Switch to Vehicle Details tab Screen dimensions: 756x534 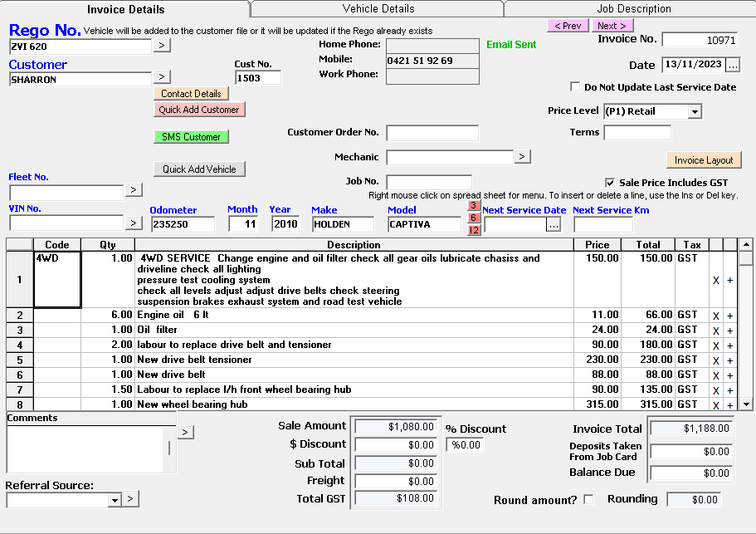click(x=378, y=8)
